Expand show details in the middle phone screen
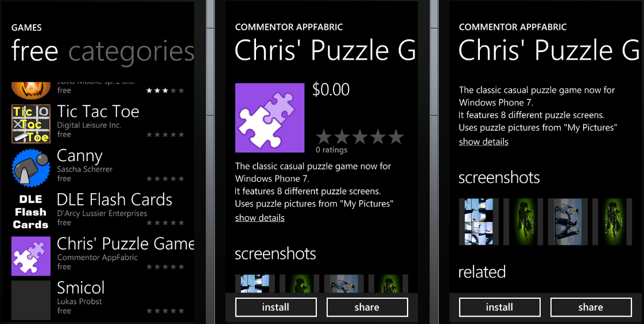Screen dimensions: 644x324 coord(259,218)
